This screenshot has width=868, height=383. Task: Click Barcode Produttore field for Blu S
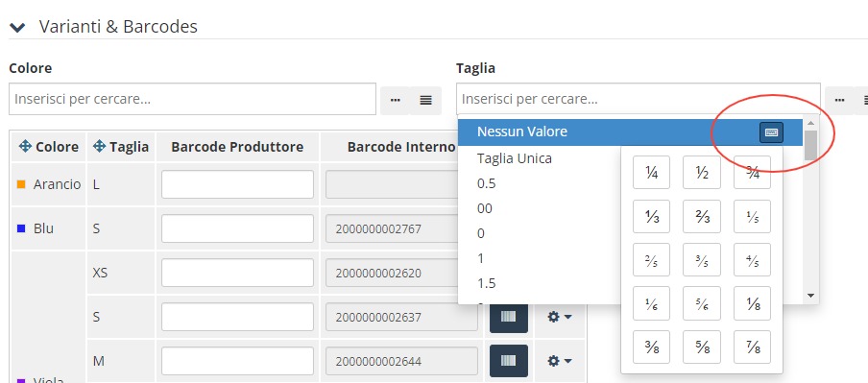[x=237, y=228]
